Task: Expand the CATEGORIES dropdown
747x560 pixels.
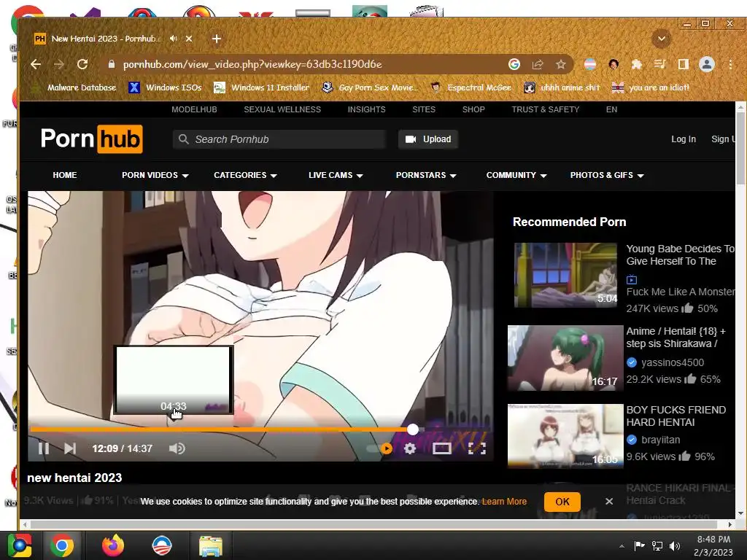Action: pyautogui.click(x=245, y=175)
